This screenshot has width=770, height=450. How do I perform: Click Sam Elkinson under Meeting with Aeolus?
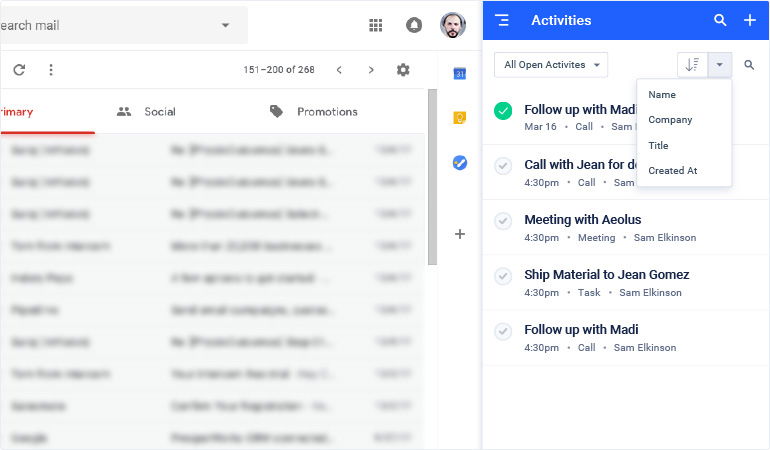click(665, 238)
